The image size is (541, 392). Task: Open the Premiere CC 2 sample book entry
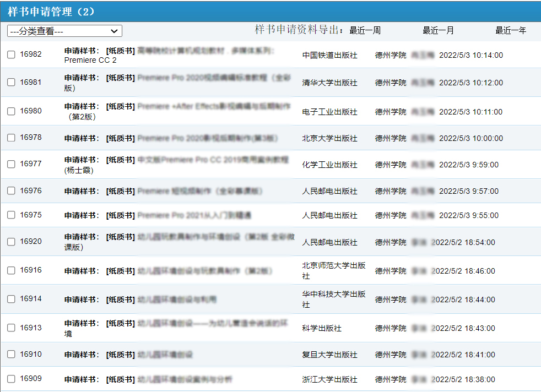[90, 60]
